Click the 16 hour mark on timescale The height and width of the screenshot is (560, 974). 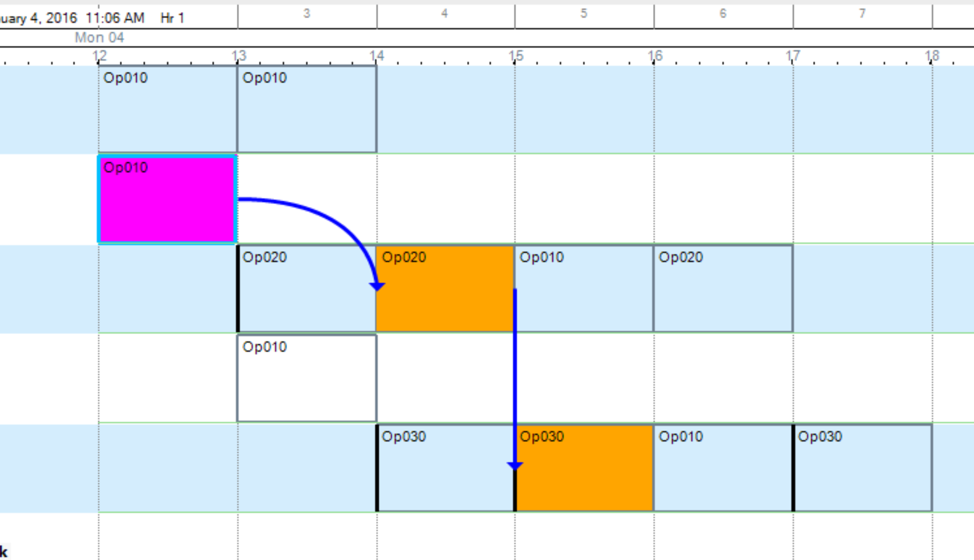click(655, 56)
